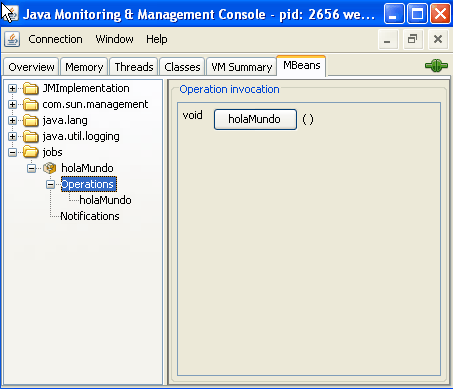Switch to the Memory tab
The height and width of the screenshot is (389, 453).
point(84,67)
